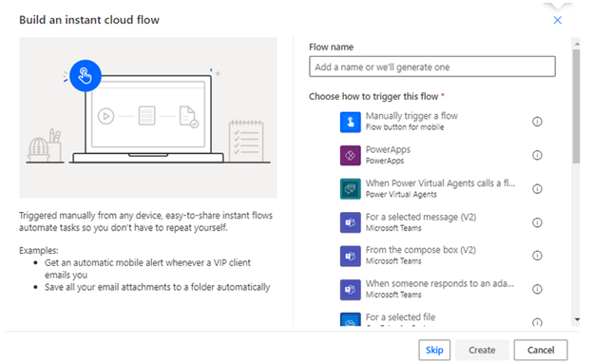Image resolution: width=593 pixels, height=364 pixels.
Task: Select 'For a selected file' label
Action: pyautogui.click(x=400, y=317)
